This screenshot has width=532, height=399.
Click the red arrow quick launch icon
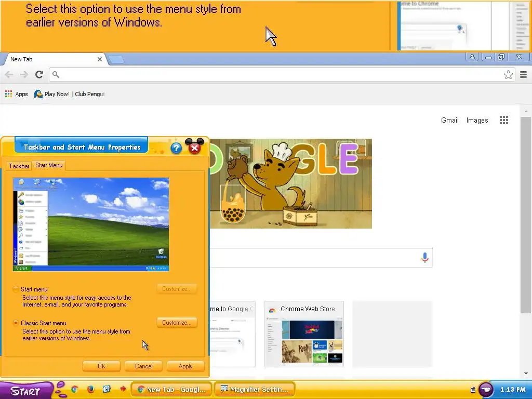coord(123,389)
